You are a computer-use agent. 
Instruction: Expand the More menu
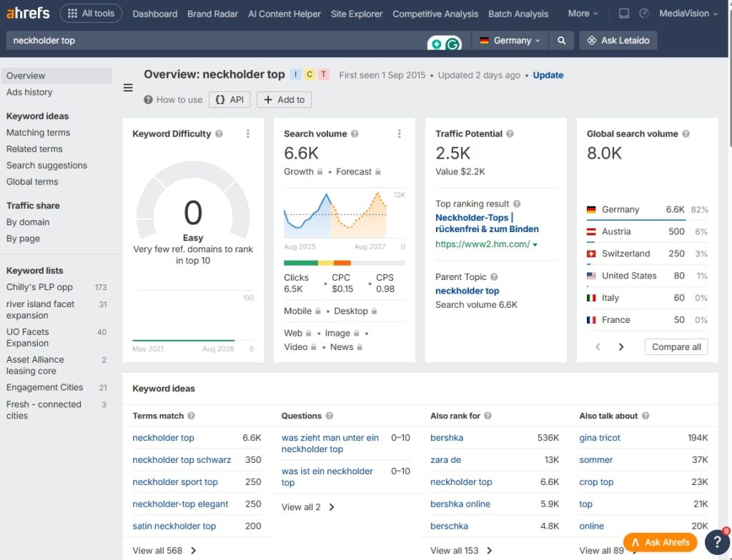point(583,14)
